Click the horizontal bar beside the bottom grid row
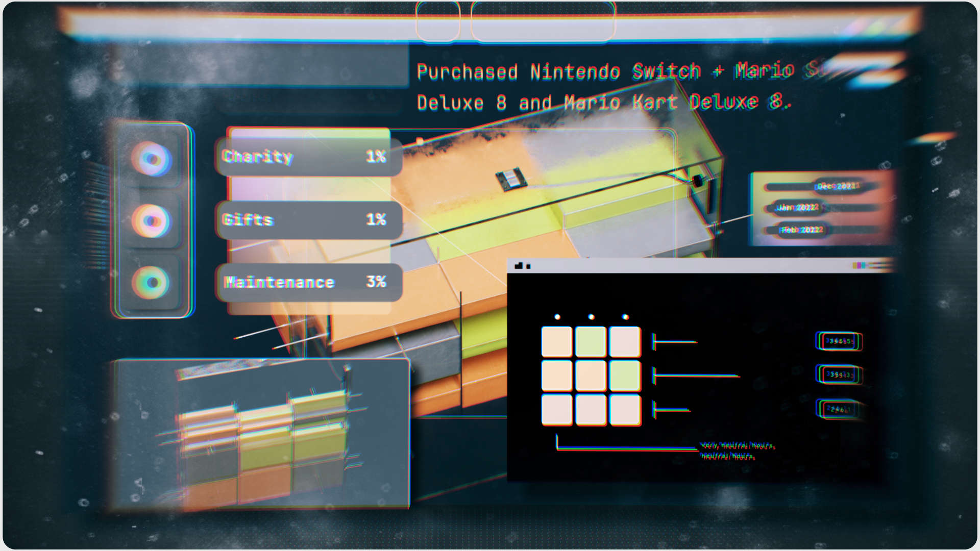The width and height of the screenshot is (980, 551). pos(672,410)
